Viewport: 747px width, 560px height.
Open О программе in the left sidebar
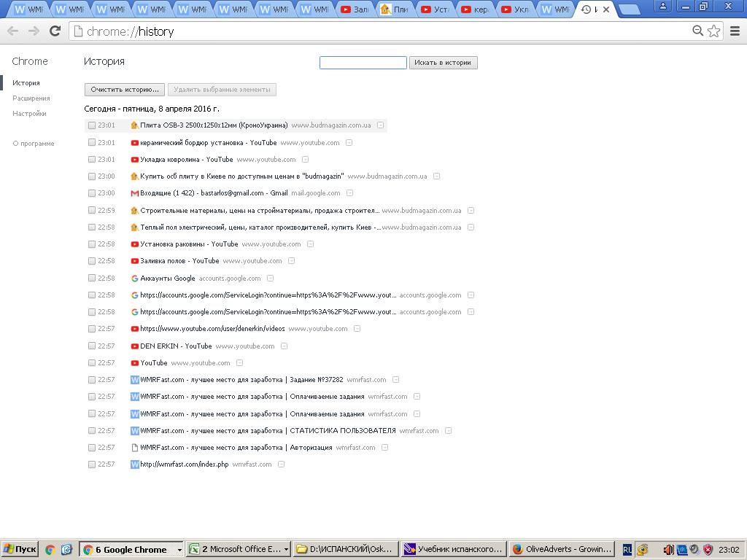[x=34, y=144]
